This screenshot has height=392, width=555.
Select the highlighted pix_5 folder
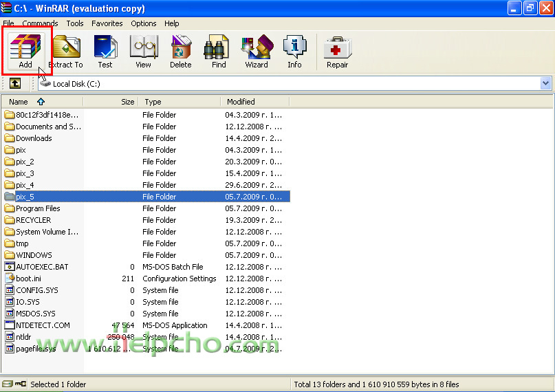tap(146, 197)
